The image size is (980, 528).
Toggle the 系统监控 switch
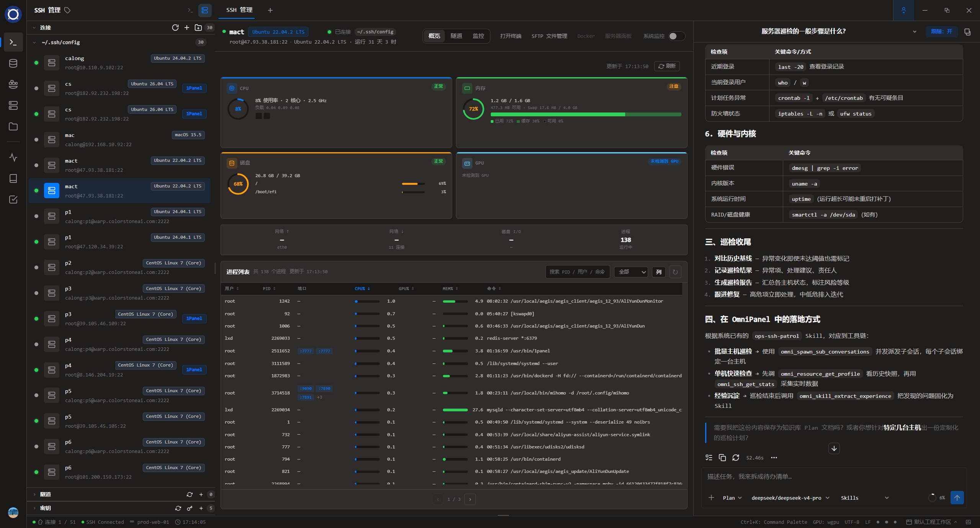click(x=676, y=36)
